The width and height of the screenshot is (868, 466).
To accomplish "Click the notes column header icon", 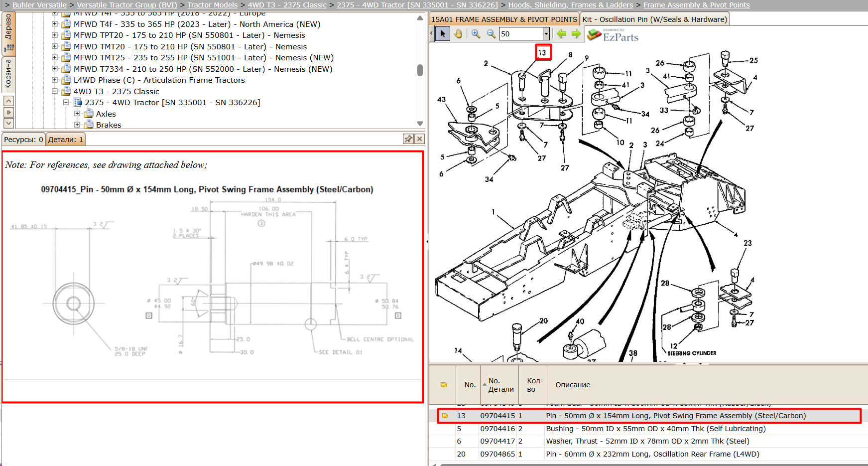I will [444, 385].
